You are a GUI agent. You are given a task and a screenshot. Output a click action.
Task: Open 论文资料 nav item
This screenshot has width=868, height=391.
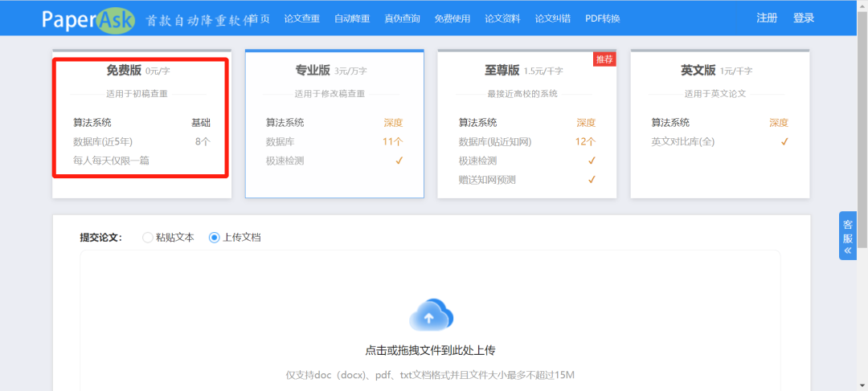tap(502, 18)
